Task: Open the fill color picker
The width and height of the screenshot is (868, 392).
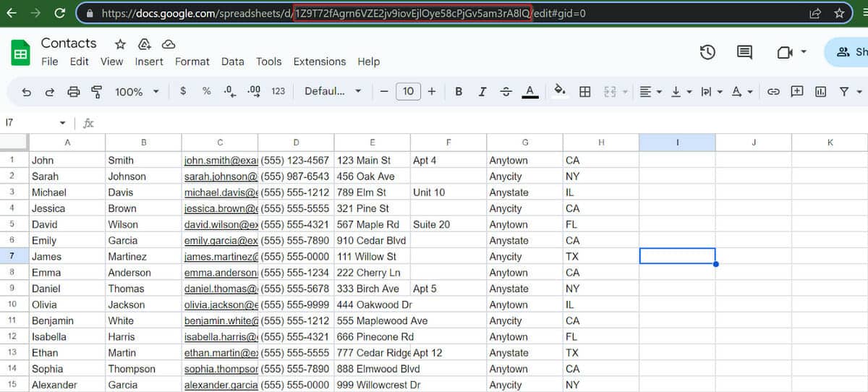Action: pyautogui.click(x=559, y=91)
